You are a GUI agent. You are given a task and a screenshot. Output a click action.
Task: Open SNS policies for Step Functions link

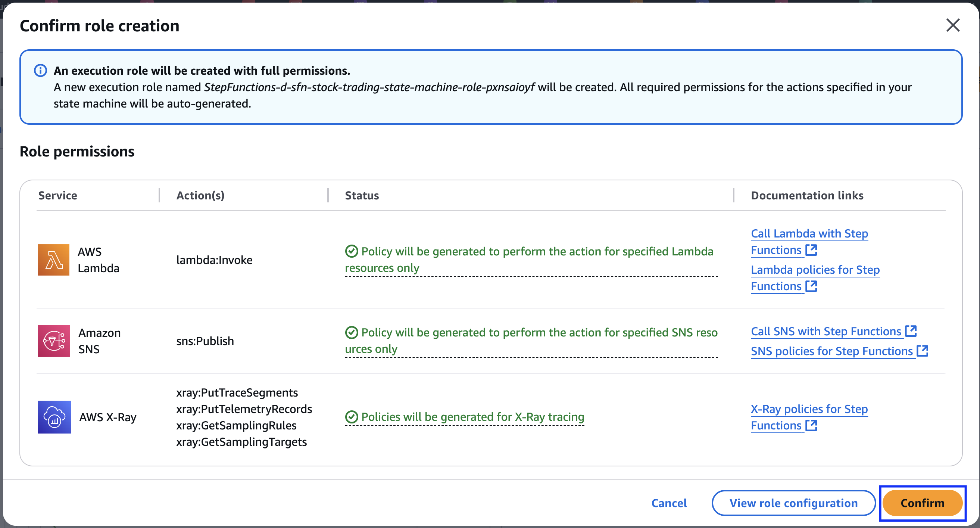(831, 351)
